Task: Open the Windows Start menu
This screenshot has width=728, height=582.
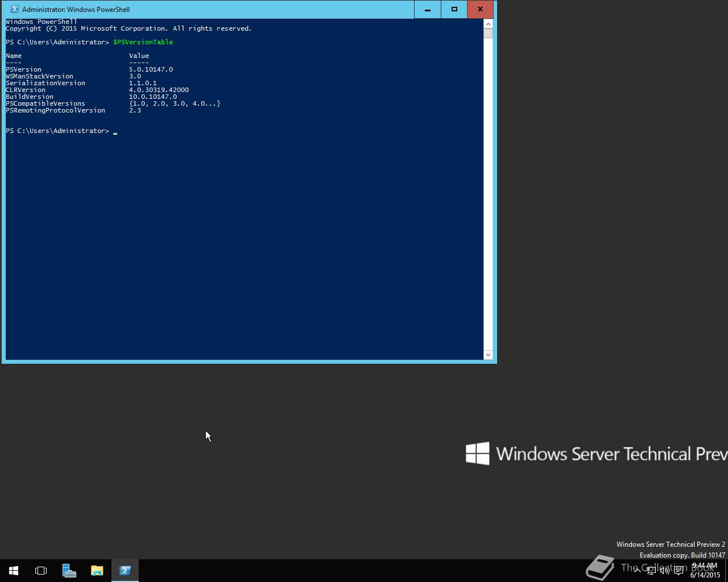Action: pos(14,571)
